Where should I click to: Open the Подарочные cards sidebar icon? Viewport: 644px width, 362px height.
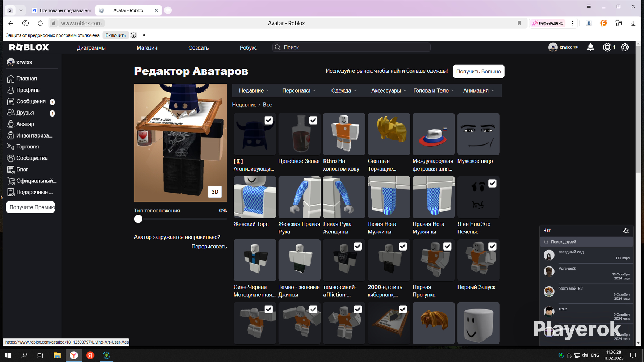[11, 192]
